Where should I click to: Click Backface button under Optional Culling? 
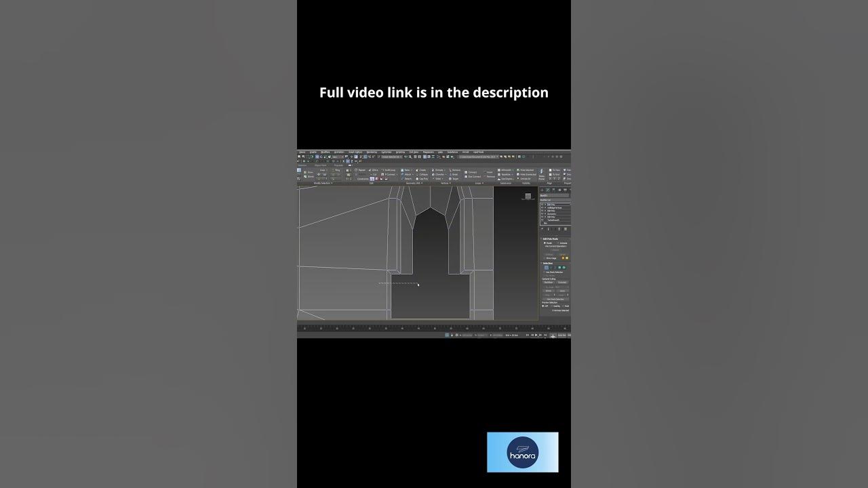(549, 283)
